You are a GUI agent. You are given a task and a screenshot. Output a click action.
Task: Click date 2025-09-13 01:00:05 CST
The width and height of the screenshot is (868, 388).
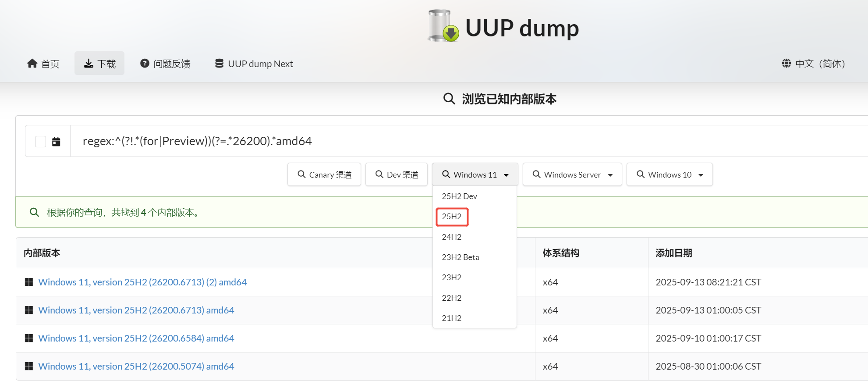pos(709,310)
